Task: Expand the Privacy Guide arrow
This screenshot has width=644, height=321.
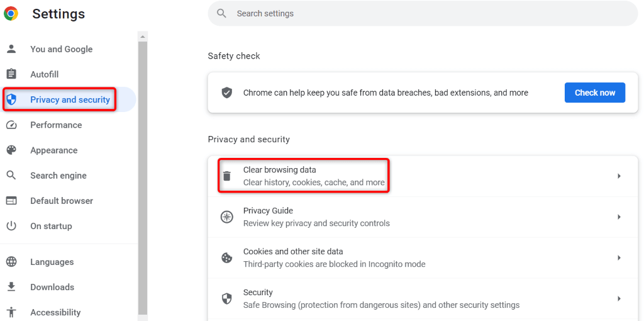Action: 619,217
